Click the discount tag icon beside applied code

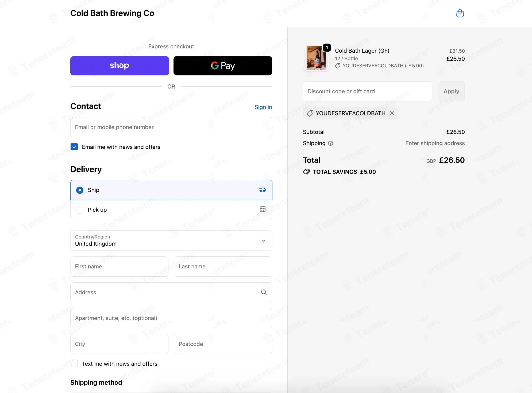coord(310,113)
